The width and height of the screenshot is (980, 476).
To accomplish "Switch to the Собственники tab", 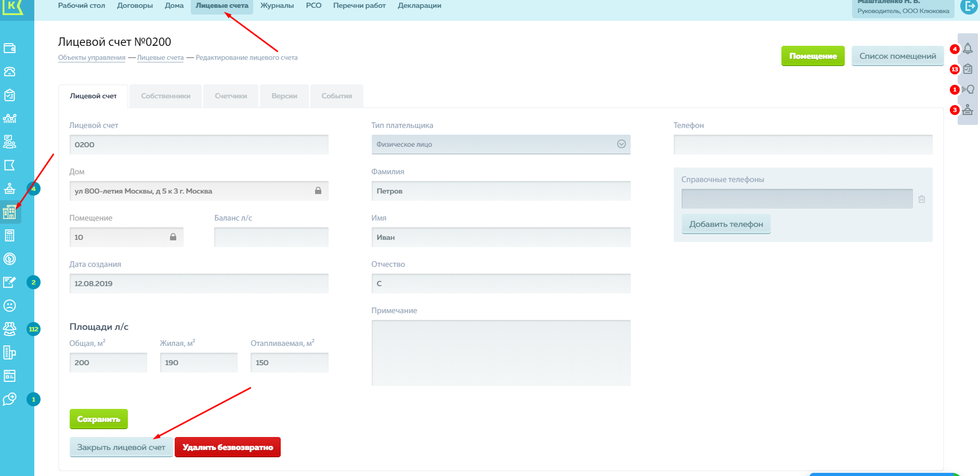I will (166, 96).
